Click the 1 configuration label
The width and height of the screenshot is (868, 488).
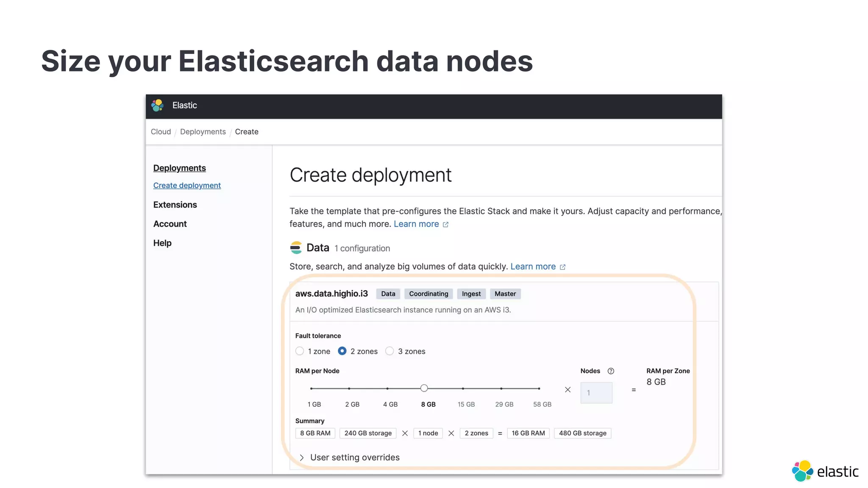click(x=362, y=249)
